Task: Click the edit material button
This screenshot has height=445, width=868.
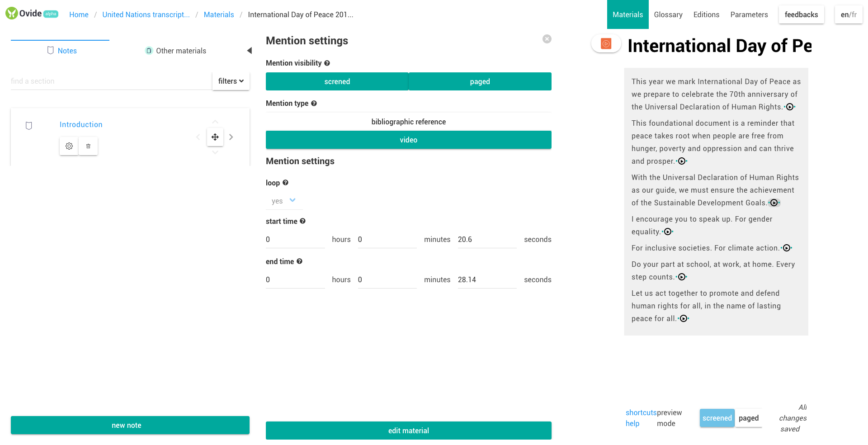Action: coord(409,431)
